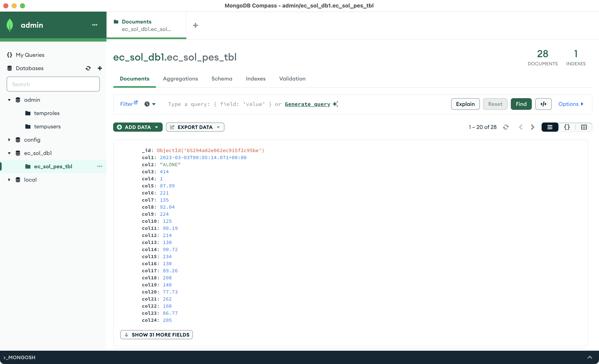The image size is (599, 364).
Task: Refresh the document results
Action: coord(506,127)
